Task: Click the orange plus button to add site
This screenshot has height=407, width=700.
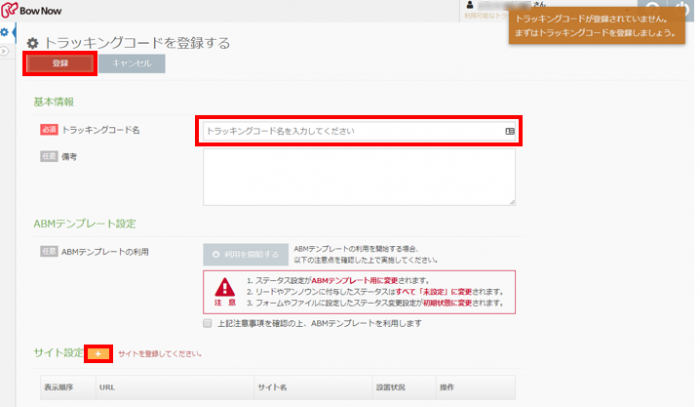Action: (98, 354)
